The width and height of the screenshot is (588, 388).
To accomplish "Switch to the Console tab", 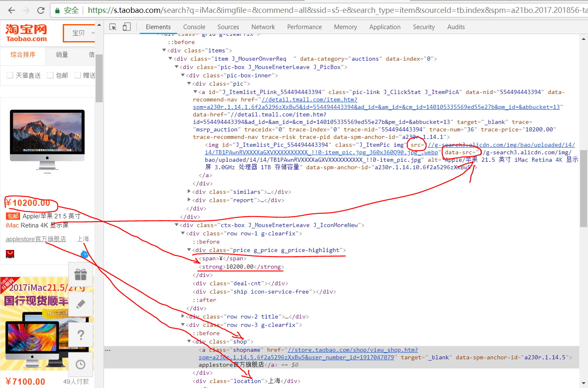I will (194, 27).
